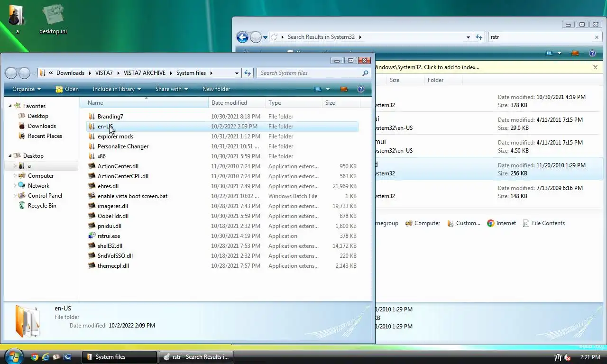Dismiss the yellow index information bar

(595, 67)
